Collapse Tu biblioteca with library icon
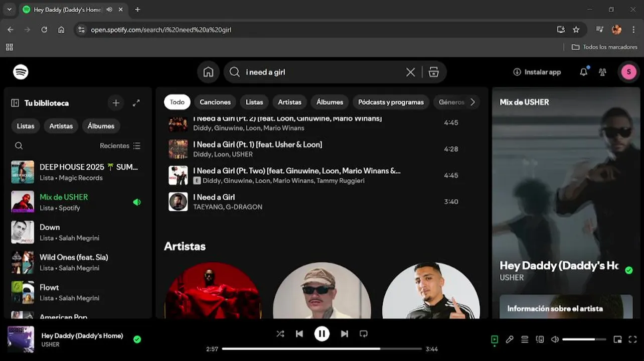Image resolution: width=644 pixels, height=361 pixels. 15,103
